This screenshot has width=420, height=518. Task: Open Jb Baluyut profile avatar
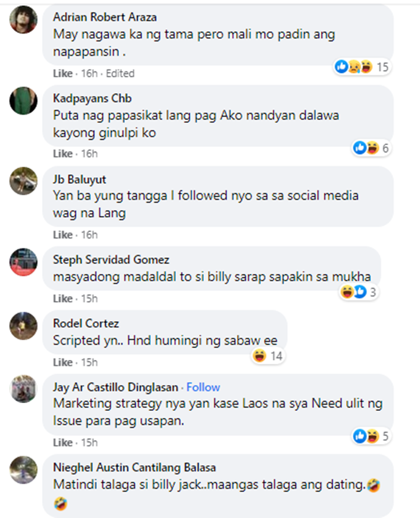pyautogui.click(x=23, y=181)
